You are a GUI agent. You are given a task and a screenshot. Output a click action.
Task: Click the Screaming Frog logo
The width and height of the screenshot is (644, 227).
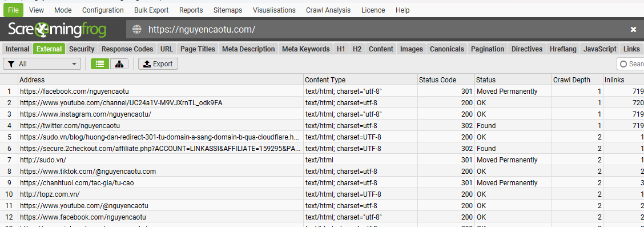(x=57, y=29)
